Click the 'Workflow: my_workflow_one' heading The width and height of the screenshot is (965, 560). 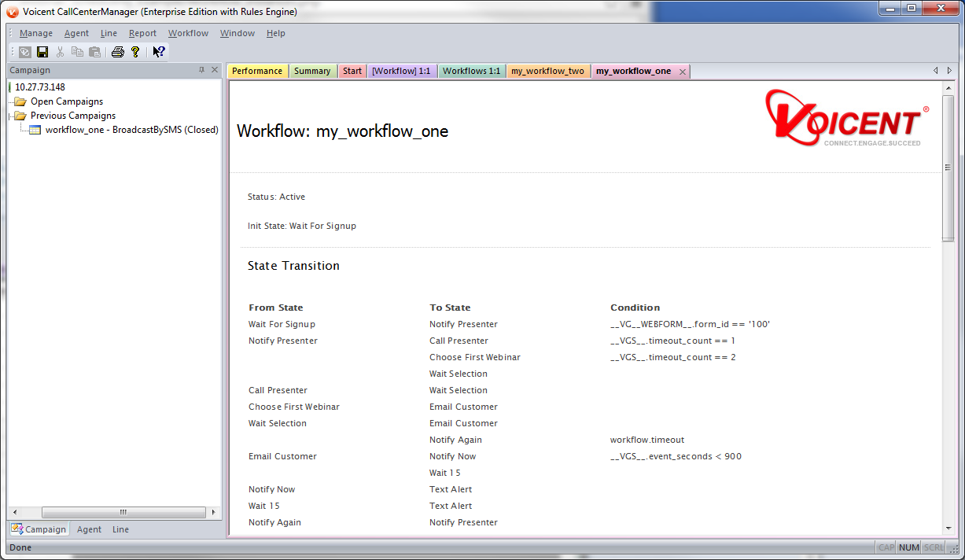pos(342,131)
